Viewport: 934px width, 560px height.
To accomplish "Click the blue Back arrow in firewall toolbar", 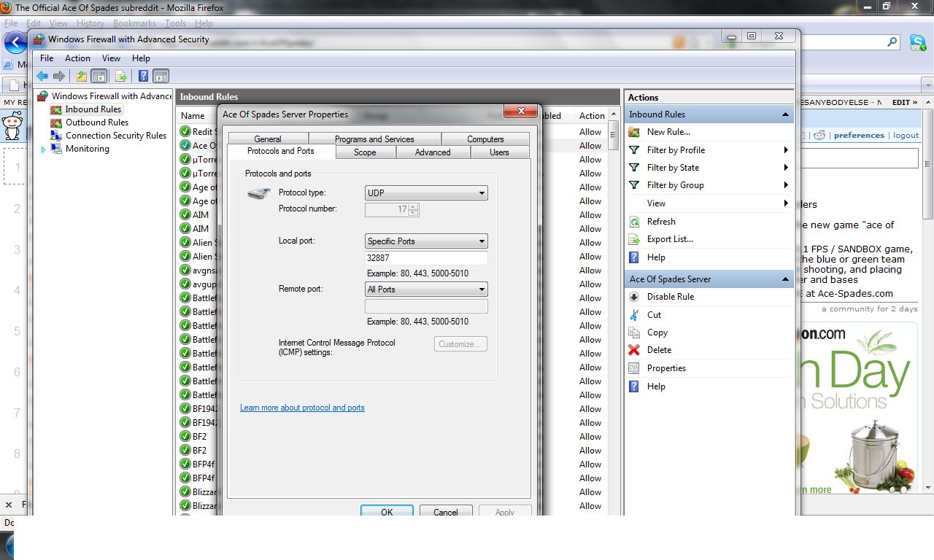I will [x=42, y=76].
